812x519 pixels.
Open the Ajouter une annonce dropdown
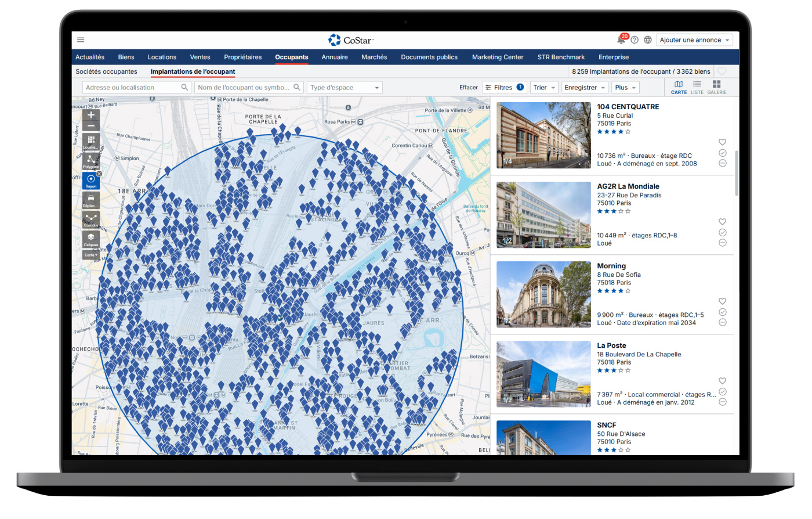(x=695, y=40)
